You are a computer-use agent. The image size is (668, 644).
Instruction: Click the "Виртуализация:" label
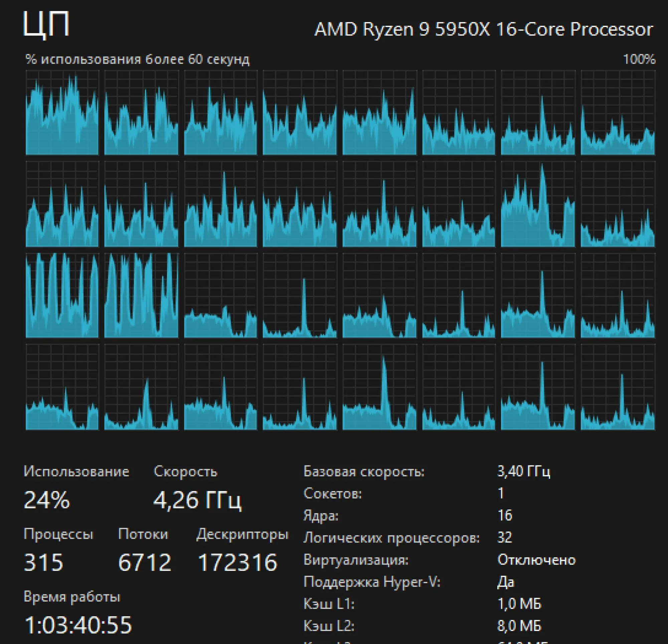pos(356,560)
